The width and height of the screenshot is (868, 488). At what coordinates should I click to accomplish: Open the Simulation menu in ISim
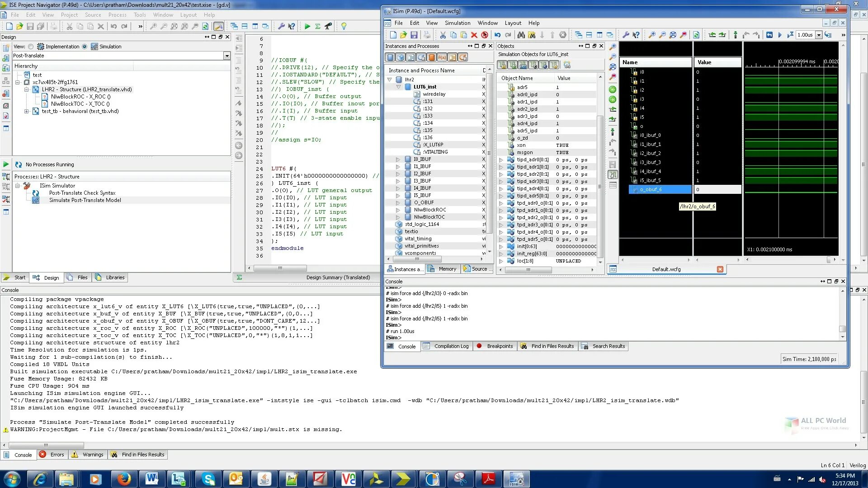457,23
